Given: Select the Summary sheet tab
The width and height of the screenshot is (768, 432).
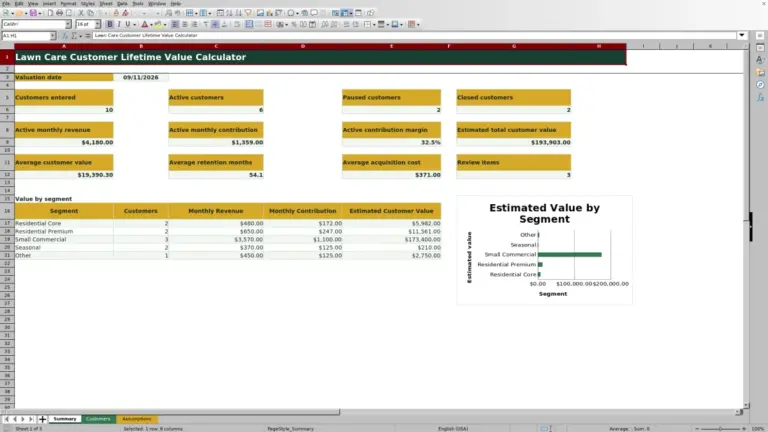Looking at the screenshot, I should pyautogui.click(x=65, y=419).
